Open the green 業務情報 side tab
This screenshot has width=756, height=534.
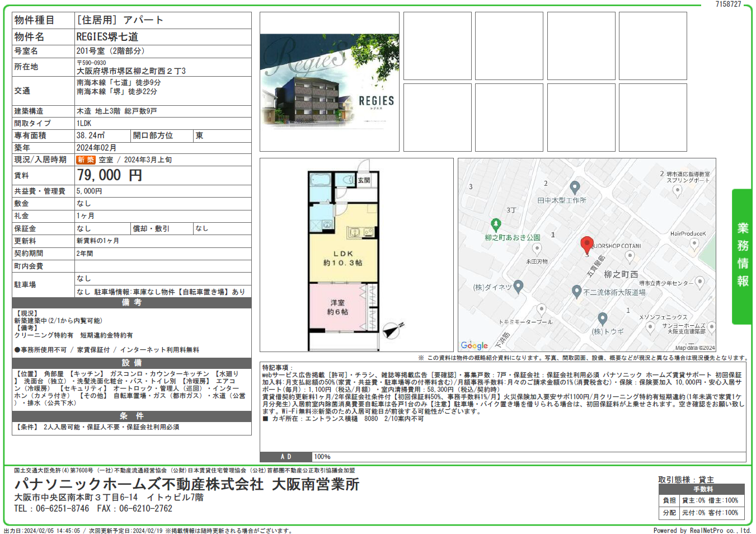(x=742, y=256)
